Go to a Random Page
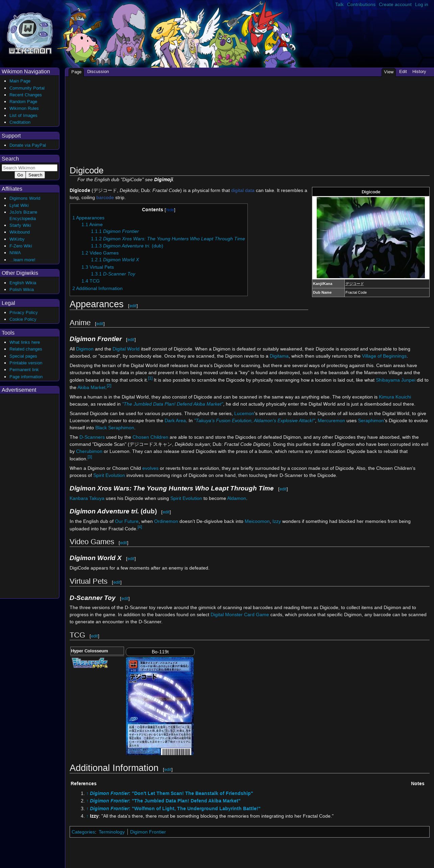This screenshot has height=868, width=434. pyautogui.click(x=23, y=102)
